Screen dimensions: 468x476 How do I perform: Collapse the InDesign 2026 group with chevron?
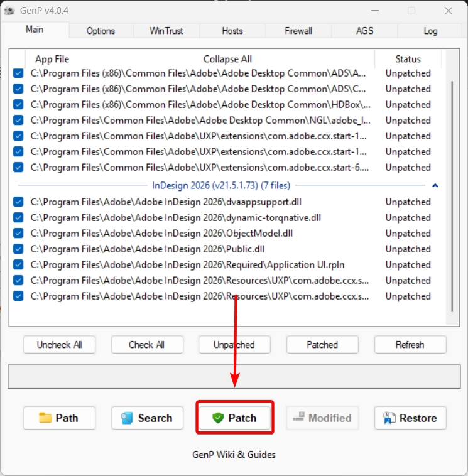(x=435, y=185)
